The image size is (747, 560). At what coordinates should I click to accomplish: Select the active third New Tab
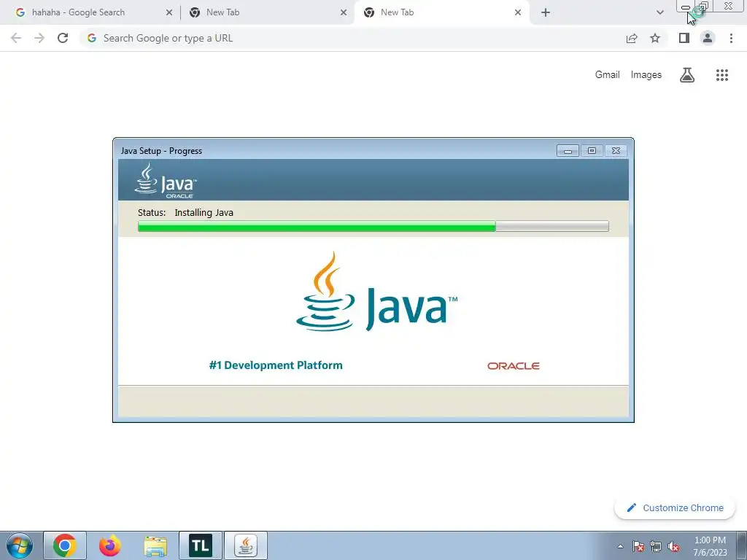point(441,12)
